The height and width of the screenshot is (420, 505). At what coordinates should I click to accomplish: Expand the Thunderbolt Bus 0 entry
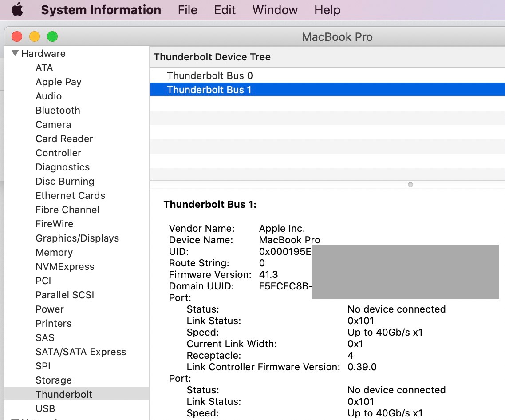click(160, 75)
